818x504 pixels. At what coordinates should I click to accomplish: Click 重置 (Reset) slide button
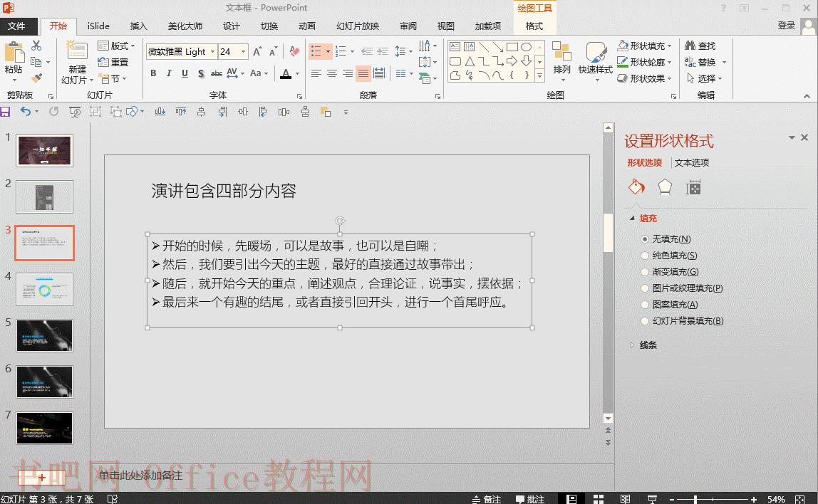coord(113,62)
